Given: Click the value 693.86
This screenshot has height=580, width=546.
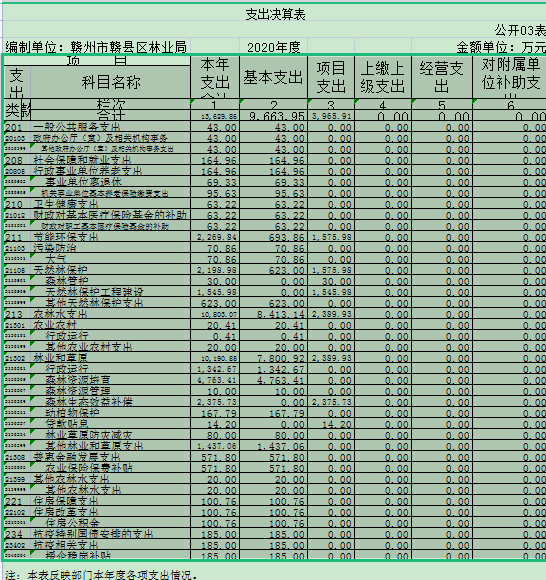Looking at the screenshot, I should [287, 237].
